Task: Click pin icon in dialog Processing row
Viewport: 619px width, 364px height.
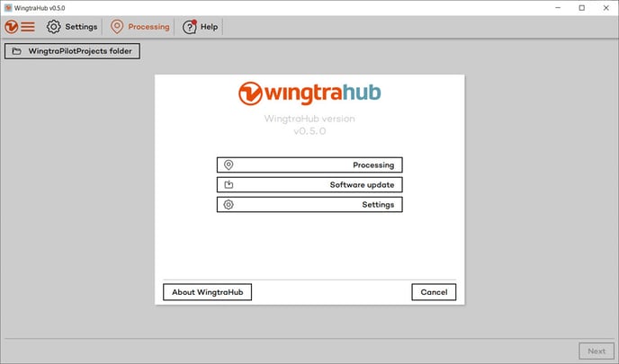Action: coord(229,164)
